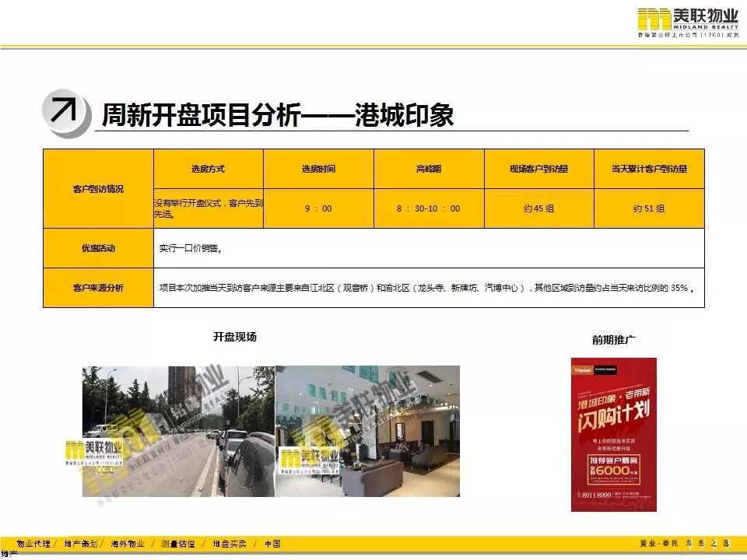This screenshot has height=560, width=747.
Task: Click 地产策划 in the footer bar
Action: 80,544
